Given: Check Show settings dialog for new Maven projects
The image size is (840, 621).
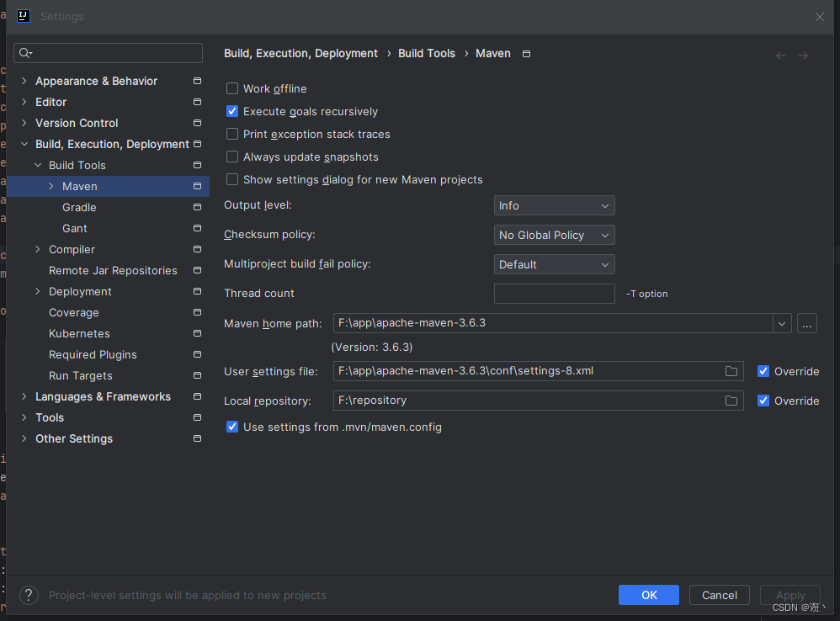Looking at the screenshot, I should [232, 179].
